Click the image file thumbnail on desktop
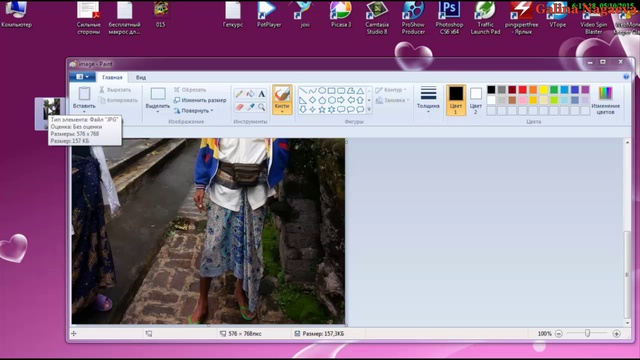 [x=51, y=109]
